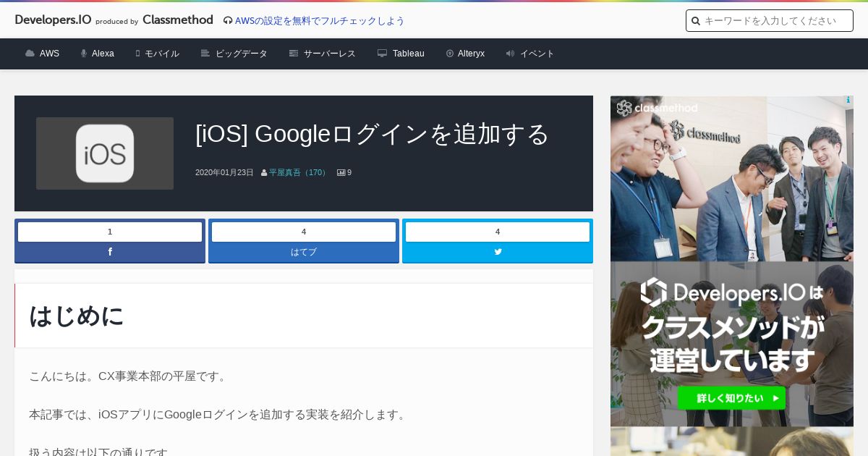Screen dimensions: 868x456
Task: Click the speaker icon next to イベント
Action: 510,54
